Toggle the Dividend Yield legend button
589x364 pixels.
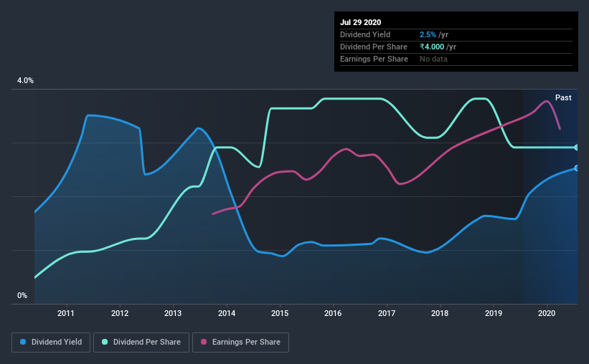pyautogui.click(x=51, y=343)
